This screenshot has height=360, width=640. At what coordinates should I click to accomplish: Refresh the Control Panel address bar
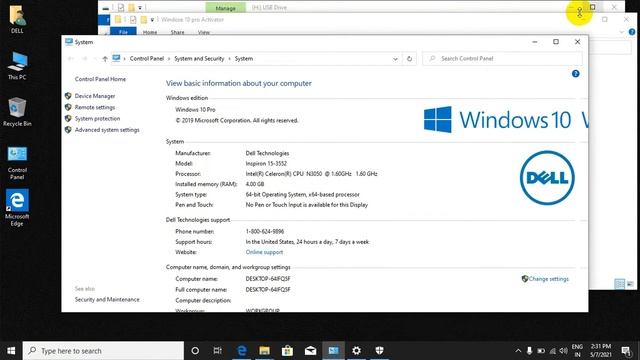coord(409,59)
